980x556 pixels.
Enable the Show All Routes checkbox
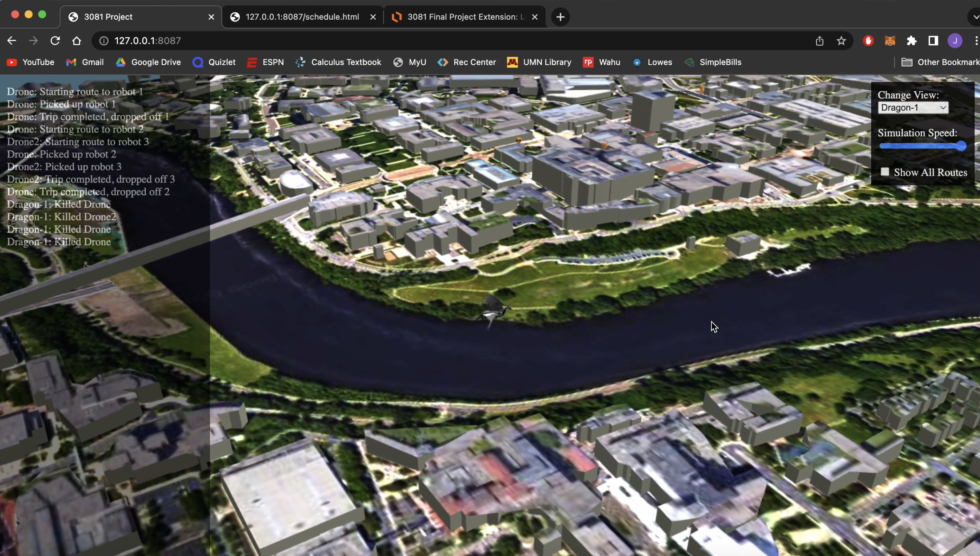[x=884, y=172]
